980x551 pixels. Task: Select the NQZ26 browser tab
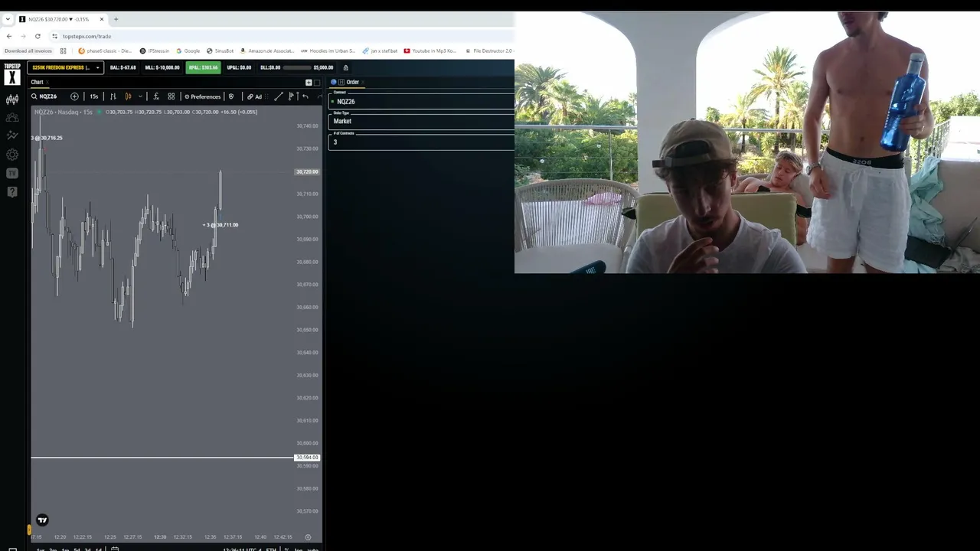[62, 19]
